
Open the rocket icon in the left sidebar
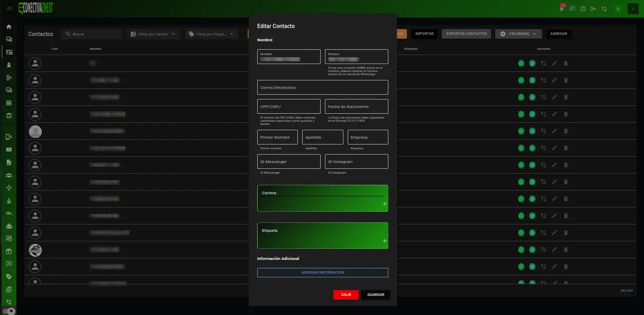[8, 65]
